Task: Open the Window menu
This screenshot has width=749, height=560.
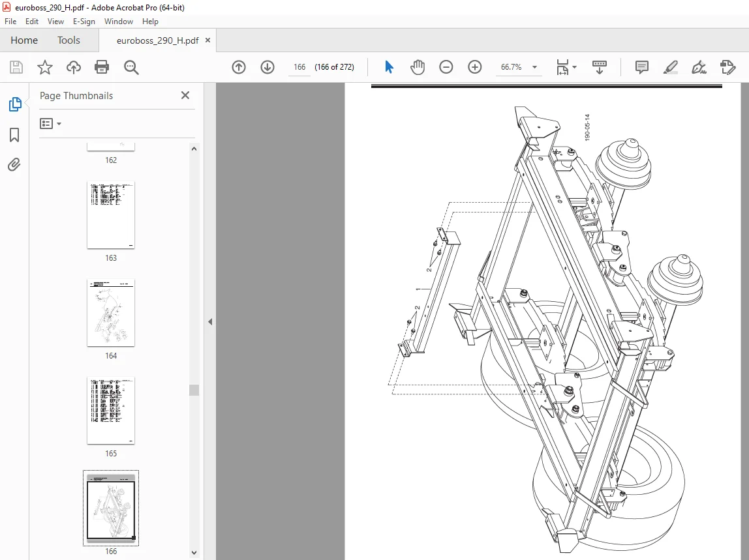Action: (x=119, y=22)
